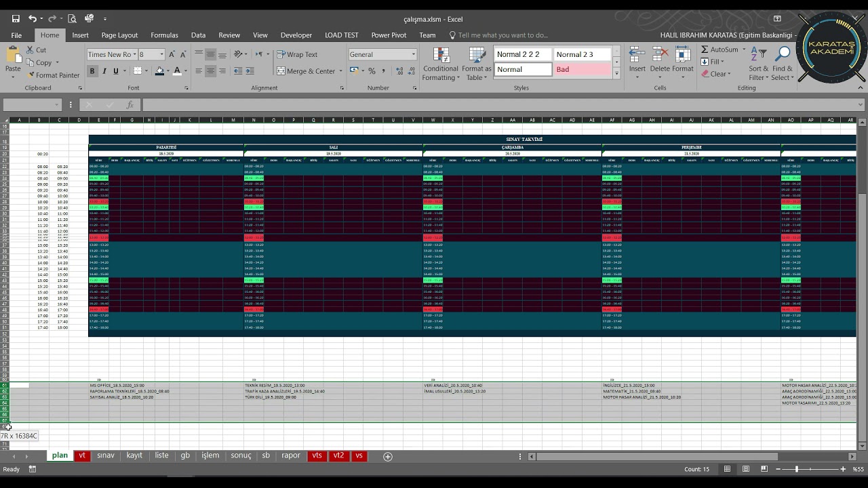Toggle bold formatting
This screenshot has height=488, width=868.
point(92,70)
